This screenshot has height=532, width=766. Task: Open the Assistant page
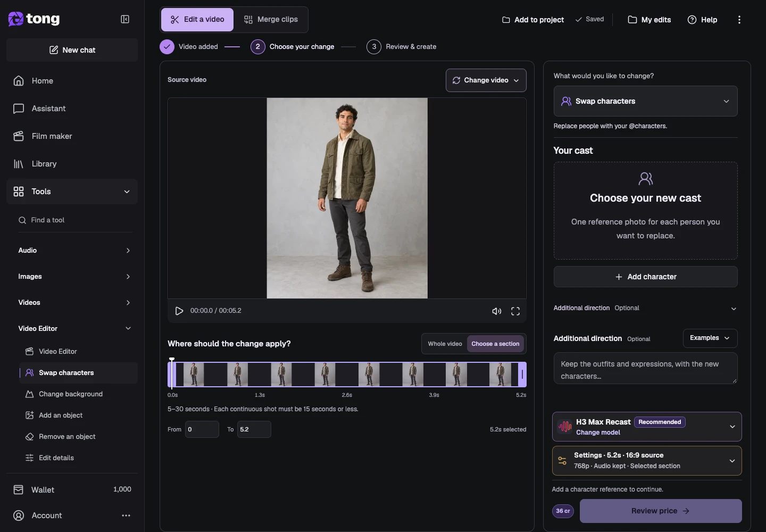pyautogui.click(x=72, y=109)
